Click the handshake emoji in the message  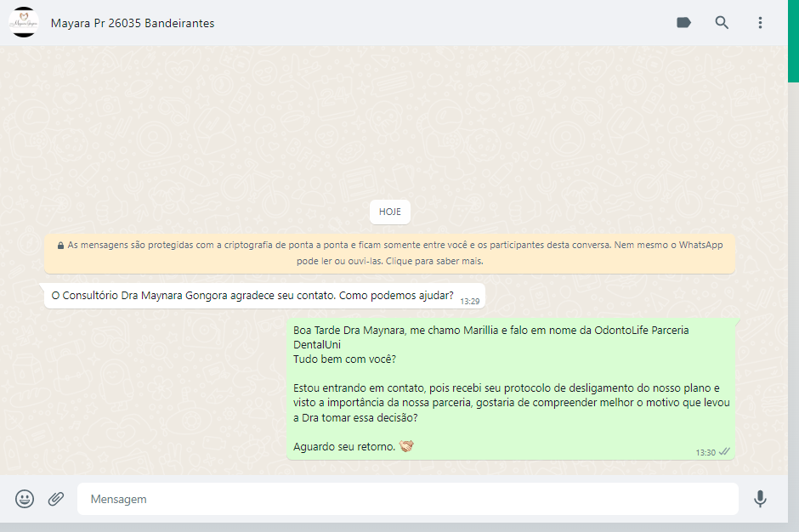pos(406,446)
